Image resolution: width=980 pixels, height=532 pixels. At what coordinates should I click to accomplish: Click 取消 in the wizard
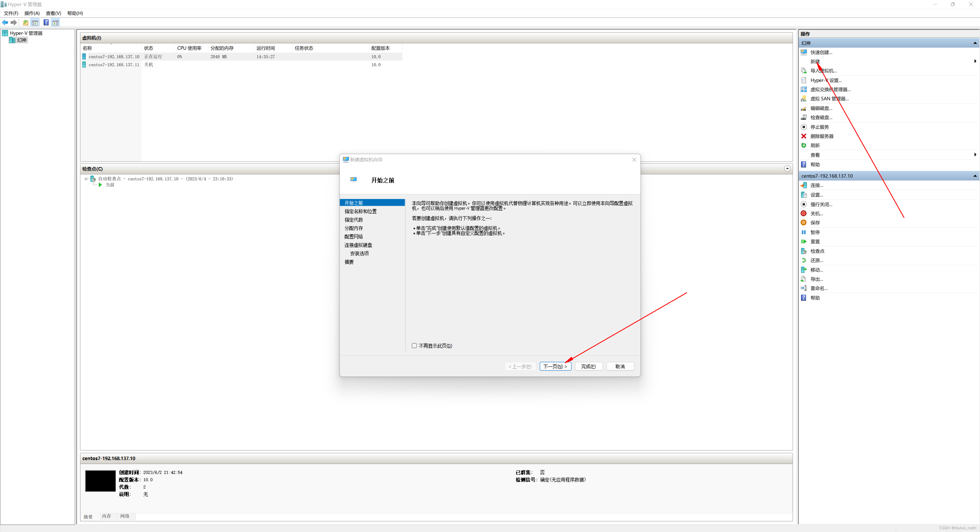tap(620, 367)
